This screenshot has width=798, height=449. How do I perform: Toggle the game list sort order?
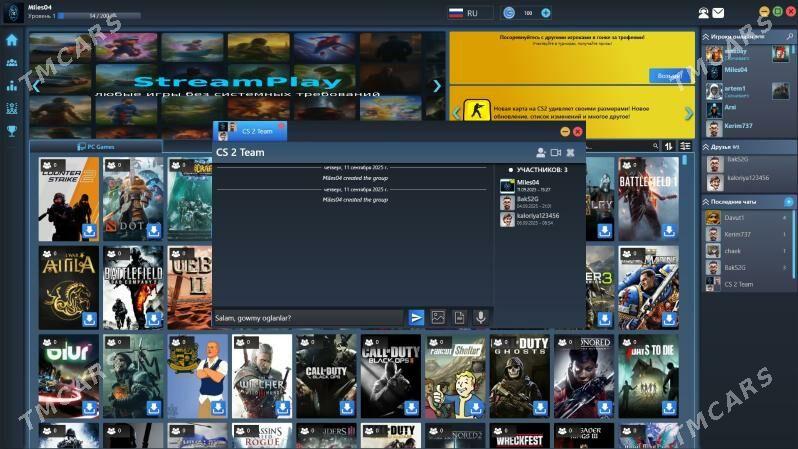(x=669, y=146)
